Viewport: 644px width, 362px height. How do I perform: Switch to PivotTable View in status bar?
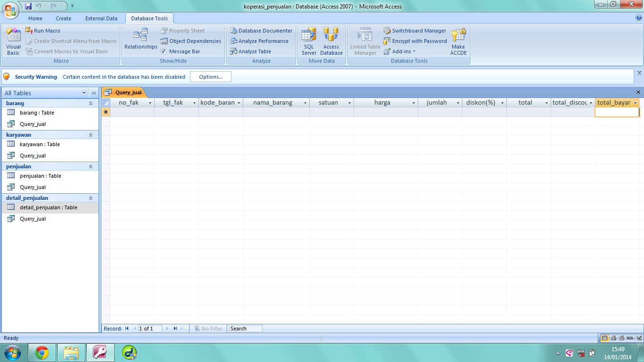[613, 338]
